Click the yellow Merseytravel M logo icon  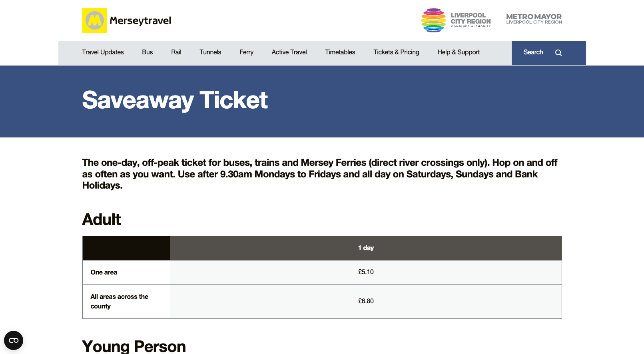click(x=95, y=20)
